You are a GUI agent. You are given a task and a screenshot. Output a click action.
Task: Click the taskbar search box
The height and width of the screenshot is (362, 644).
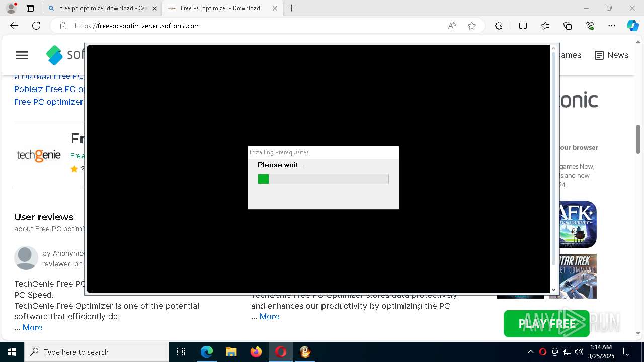click(97, 352)
